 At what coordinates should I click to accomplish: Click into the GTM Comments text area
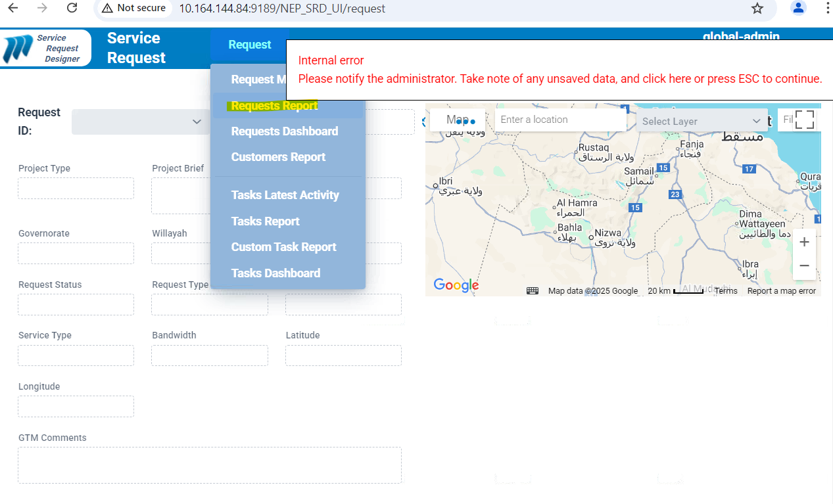point(209,465)
